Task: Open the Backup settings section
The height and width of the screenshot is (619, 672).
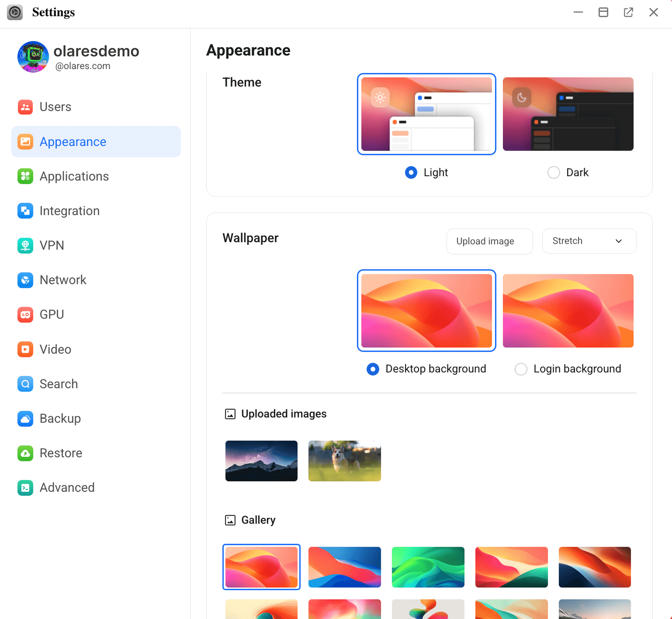Action: point(60,418)
